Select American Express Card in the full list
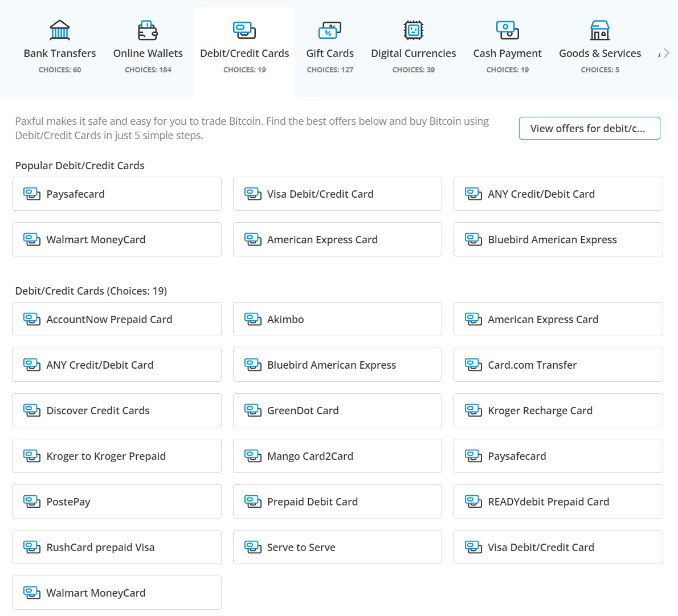 pyautogui.click(x=558, y=319)
